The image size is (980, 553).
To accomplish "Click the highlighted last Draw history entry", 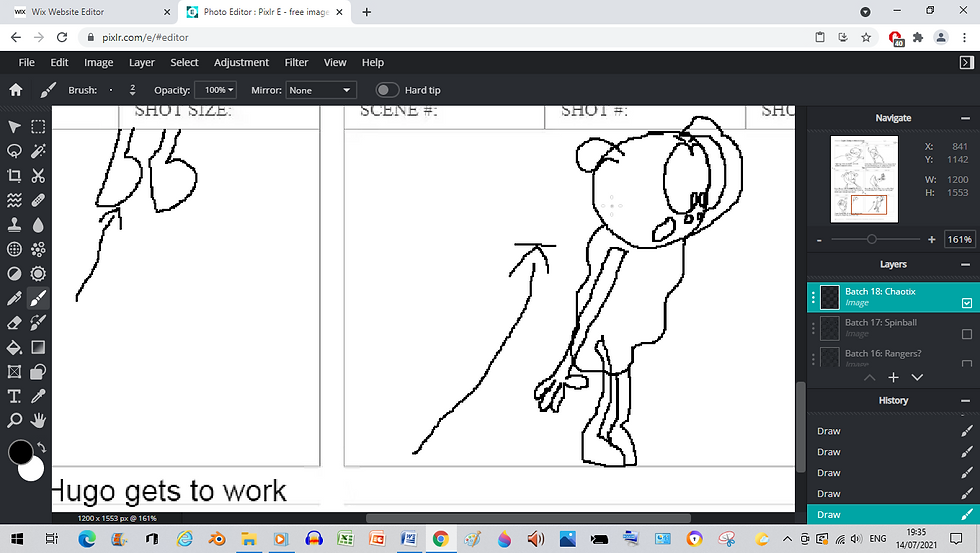I will (892, 514).
